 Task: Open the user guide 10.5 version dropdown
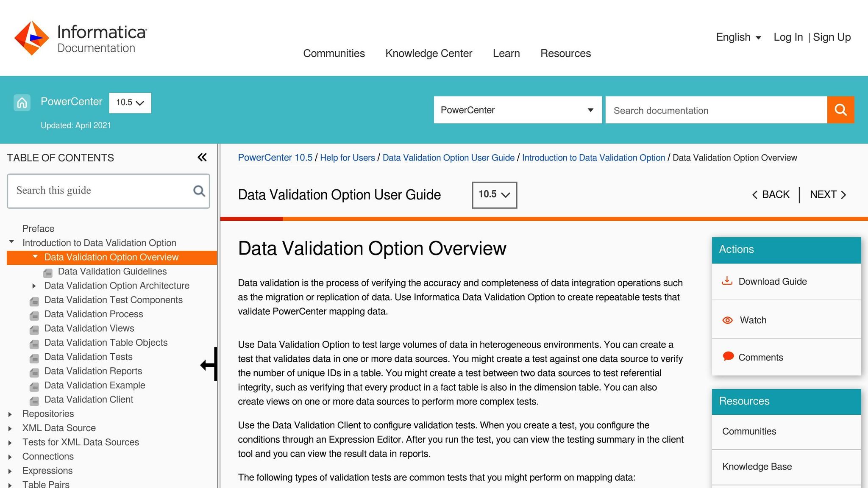click(x=494, y=195)
